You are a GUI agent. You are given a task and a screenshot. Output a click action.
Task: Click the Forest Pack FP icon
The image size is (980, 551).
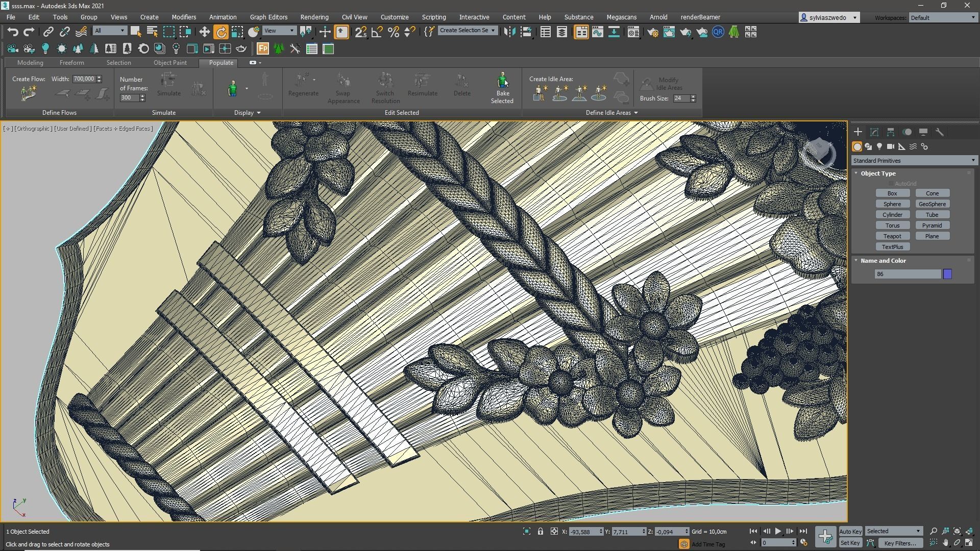pyautogui.click(x=263, y=49)
